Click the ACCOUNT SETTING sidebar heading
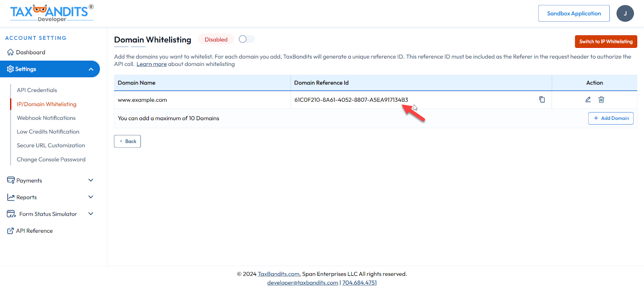 point(36,38)
